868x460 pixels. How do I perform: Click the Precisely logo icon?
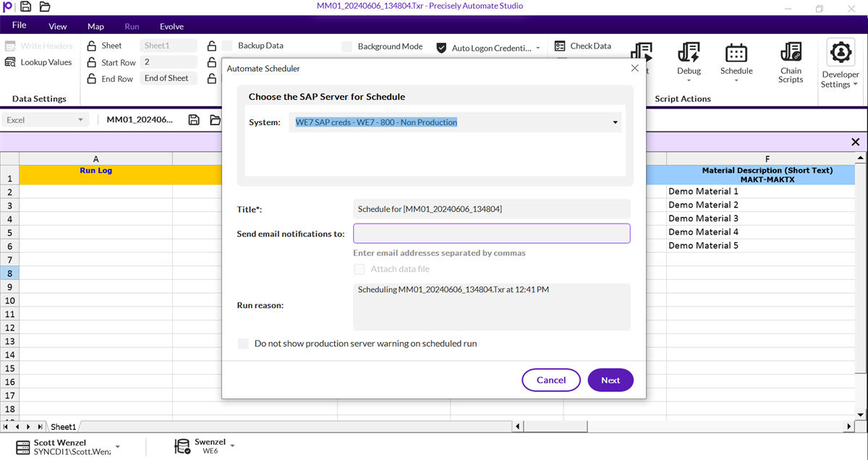[x=8, y=7]
